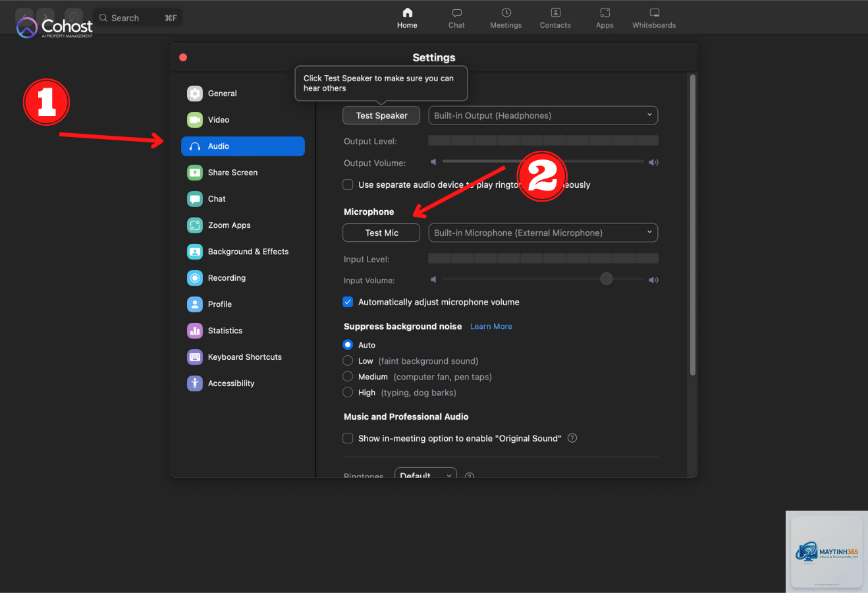Click the Music and Professional Audio heading

406,416
